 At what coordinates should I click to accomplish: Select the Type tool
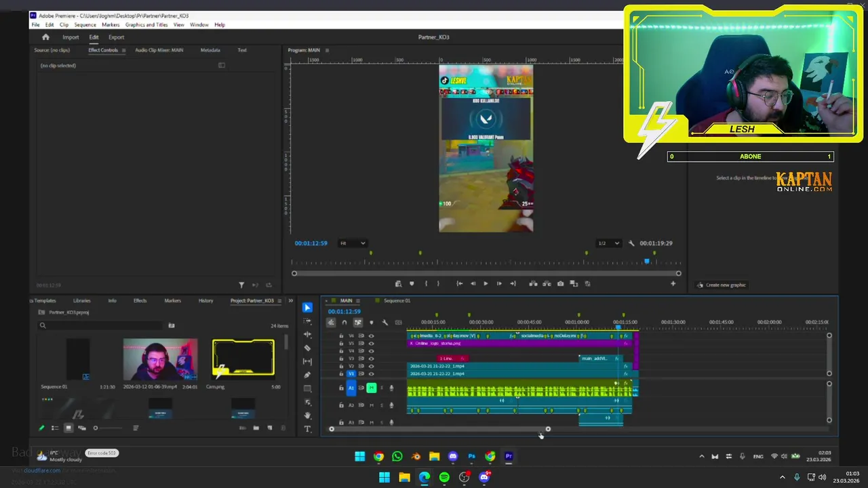[307, 429]
